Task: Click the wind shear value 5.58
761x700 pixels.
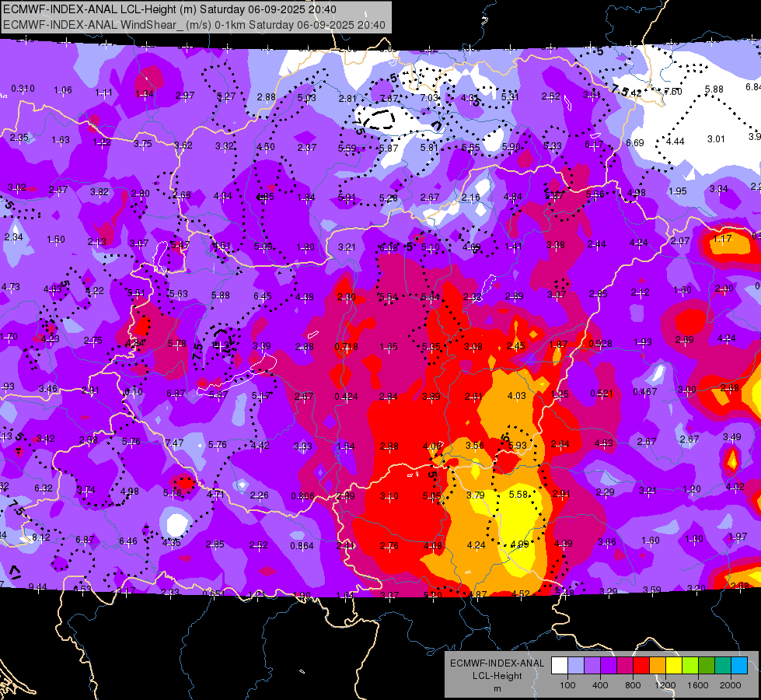Action: click(x=518, y=494)
